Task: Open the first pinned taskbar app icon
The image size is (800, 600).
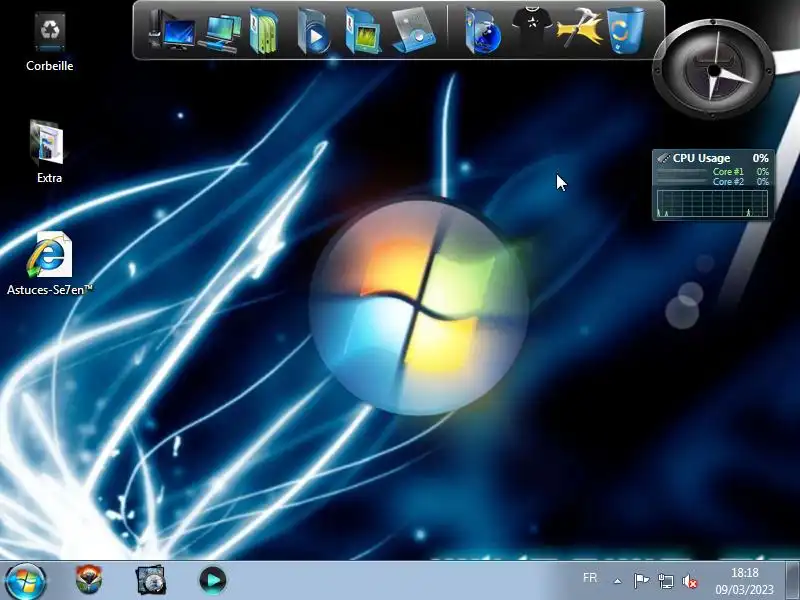Action: 89,579
